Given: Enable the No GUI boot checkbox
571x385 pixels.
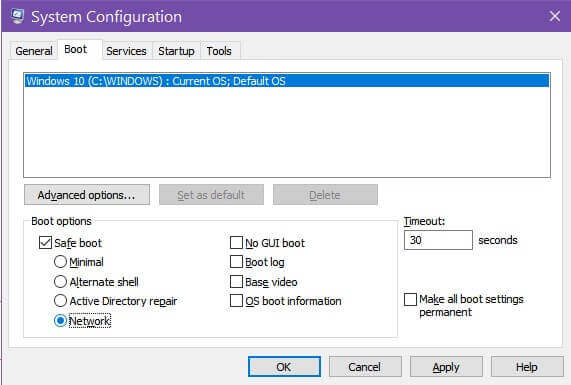Looking at the screenshot, I should coord(236,243).
